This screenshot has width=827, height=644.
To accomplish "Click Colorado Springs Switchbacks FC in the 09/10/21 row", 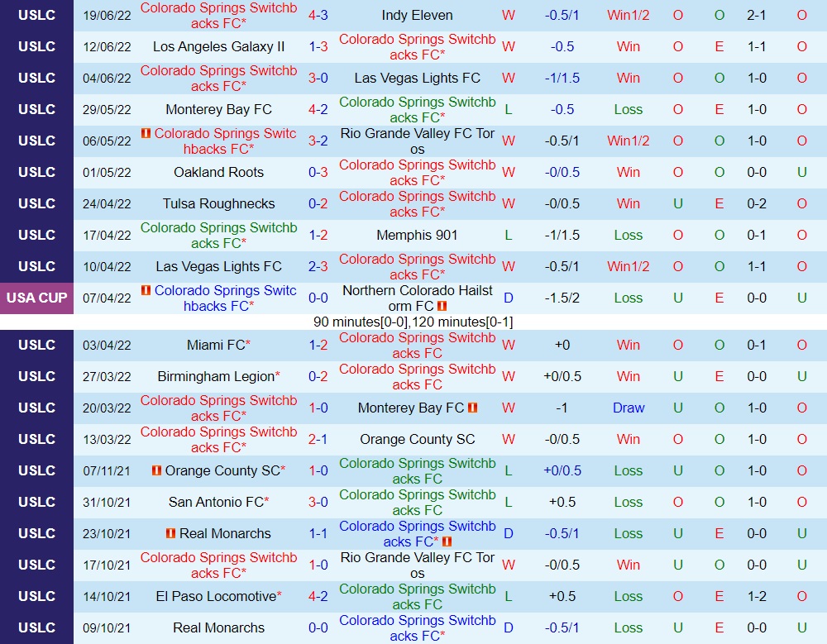I will [x=417, y=627].
